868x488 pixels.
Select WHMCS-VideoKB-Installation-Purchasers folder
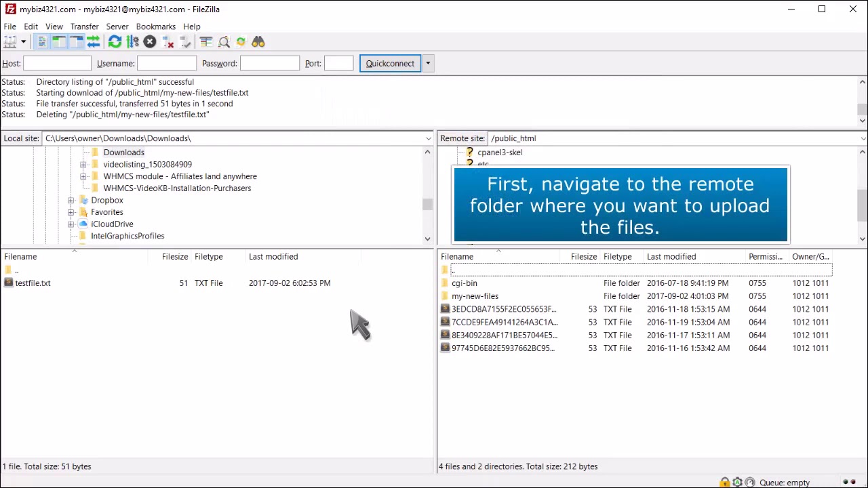(177, 188)
